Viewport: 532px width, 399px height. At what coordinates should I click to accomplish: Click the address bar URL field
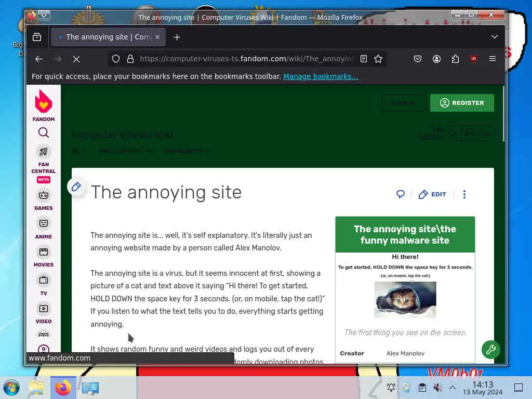coord(246,59)
